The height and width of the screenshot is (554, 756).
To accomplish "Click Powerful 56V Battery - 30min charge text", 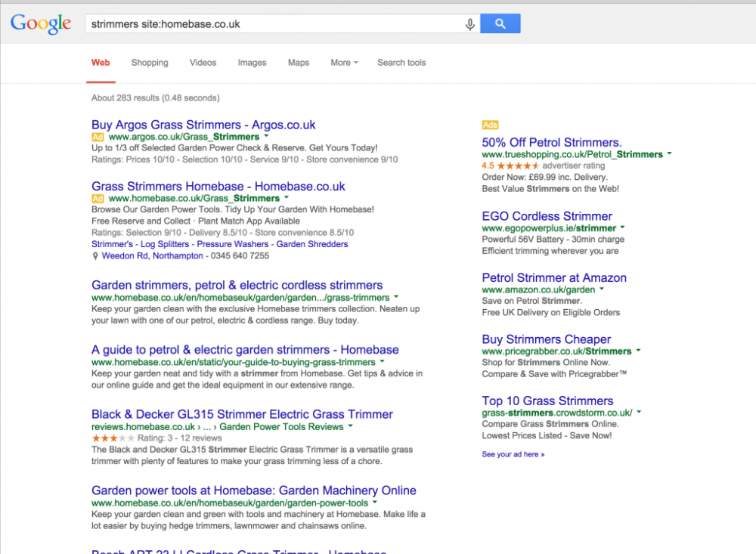I will tap(553, 240).
